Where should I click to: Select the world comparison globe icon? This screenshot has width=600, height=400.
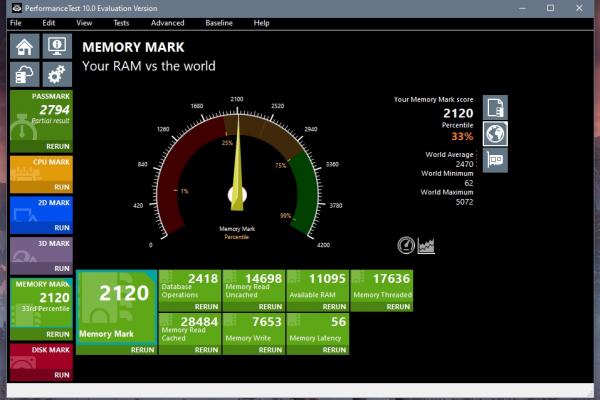tap(495, 134)
